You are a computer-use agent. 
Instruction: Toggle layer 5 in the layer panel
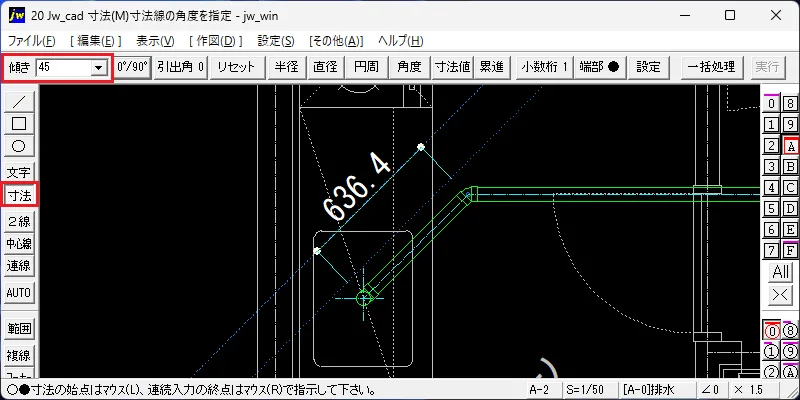771,209
